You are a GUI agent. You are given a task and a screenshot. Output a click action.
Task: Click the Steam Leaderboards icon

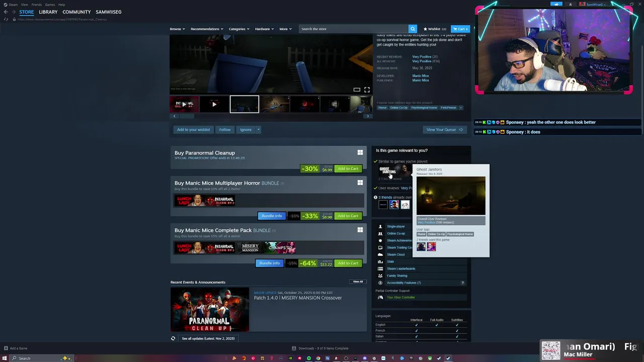(x=380, y=268)
